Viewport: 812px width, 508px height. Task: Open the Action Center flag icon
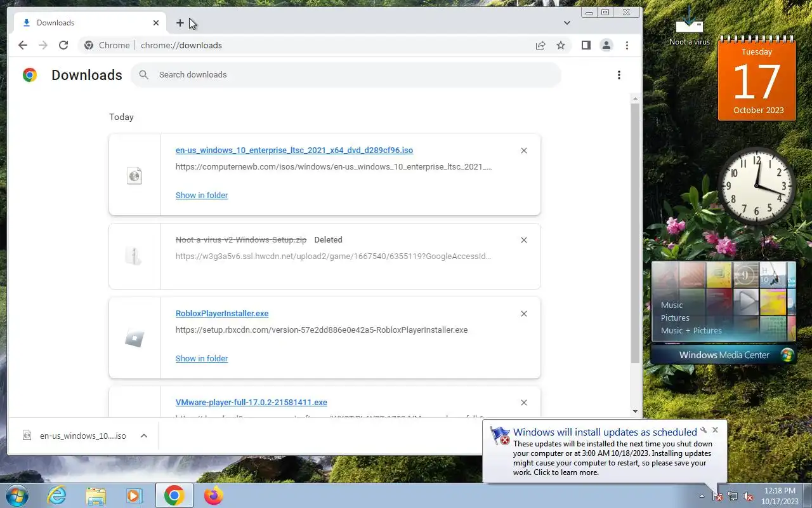[x=717, y=496]
